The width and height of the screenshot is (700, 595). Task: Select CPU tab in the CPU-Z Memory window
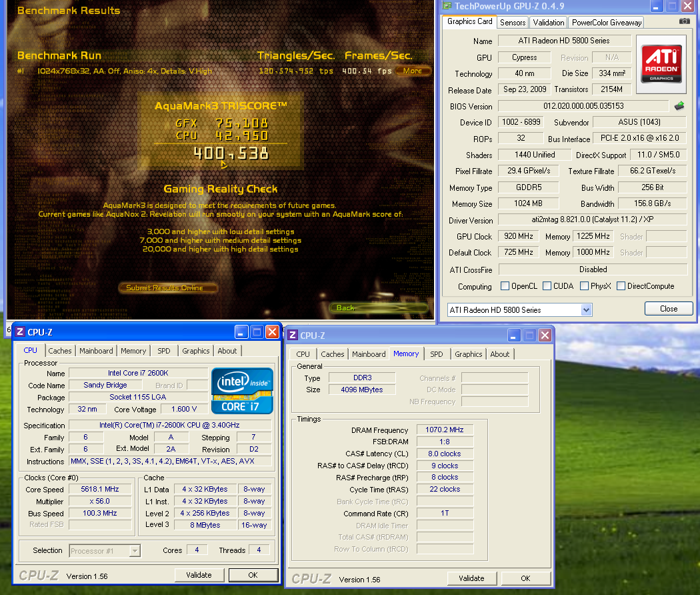click(303, 354)
